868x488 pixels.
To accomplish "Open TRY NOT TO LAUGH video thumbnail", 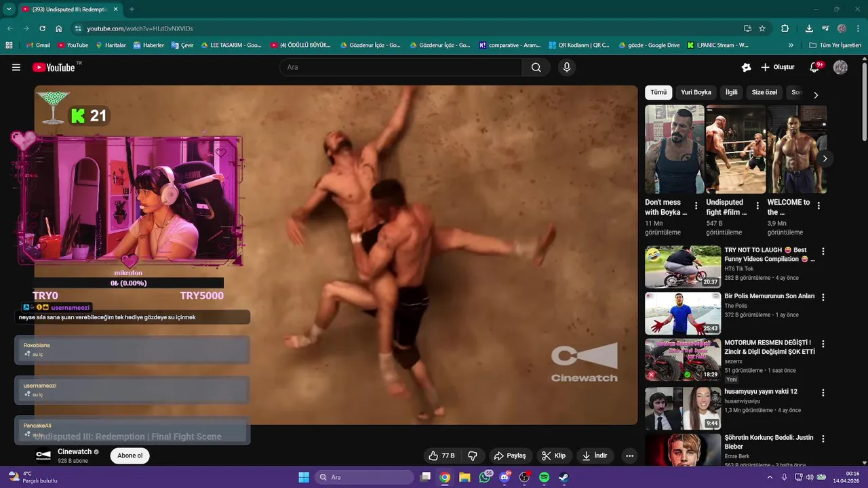I will (683, 267).
